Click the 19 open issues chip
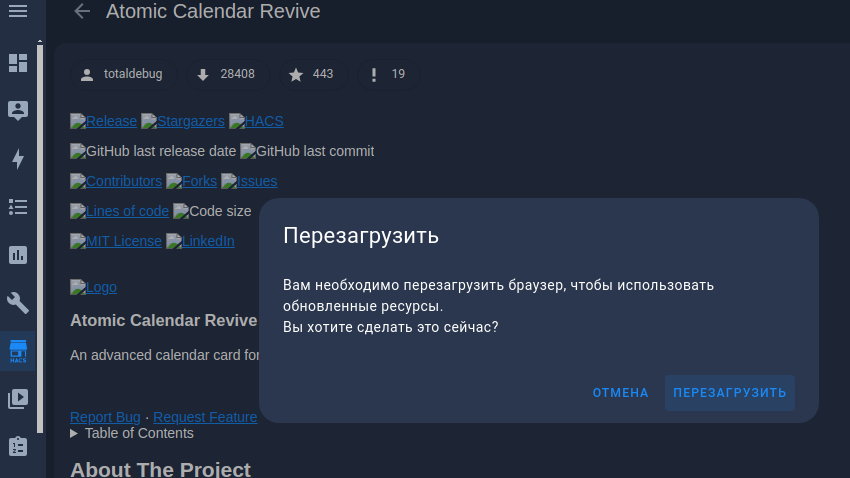This screenshot has width=850, height=478. 388,74
